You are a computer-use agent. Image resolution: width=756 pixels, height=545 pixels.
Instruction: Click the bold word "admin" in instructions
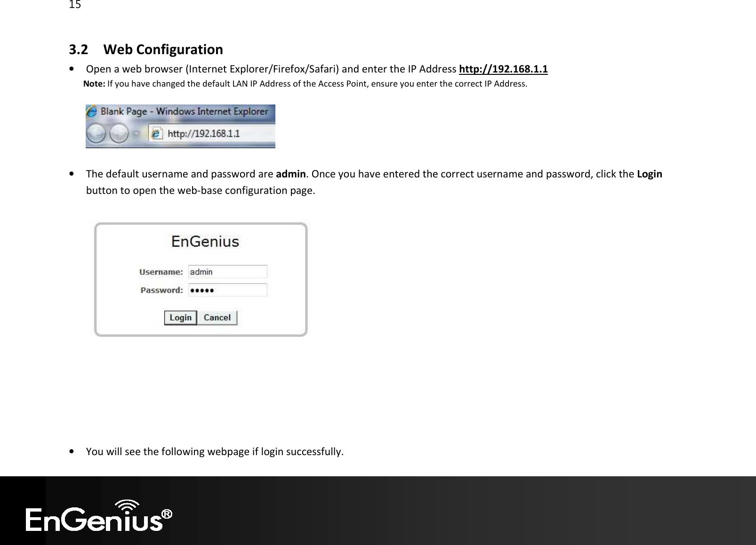pos(291,174)
